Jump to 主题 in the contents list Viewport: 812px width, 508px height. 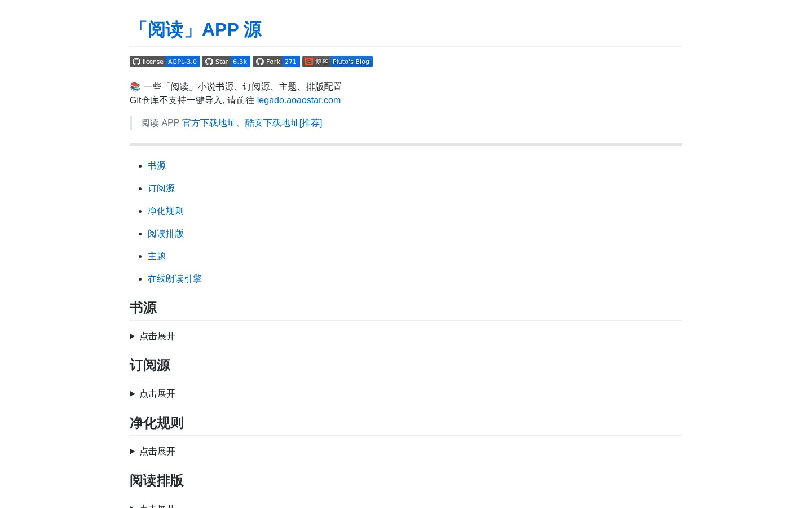[x=157, y=256]
